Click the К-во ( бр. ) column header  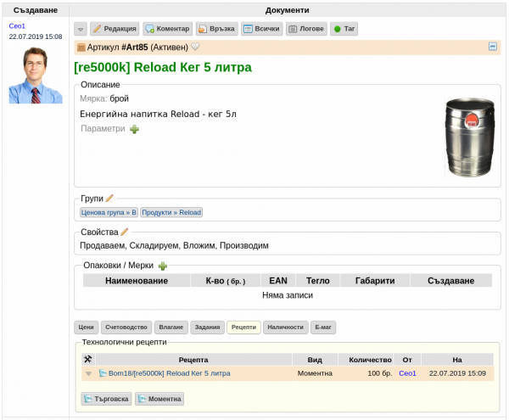[x=226, y=281]
